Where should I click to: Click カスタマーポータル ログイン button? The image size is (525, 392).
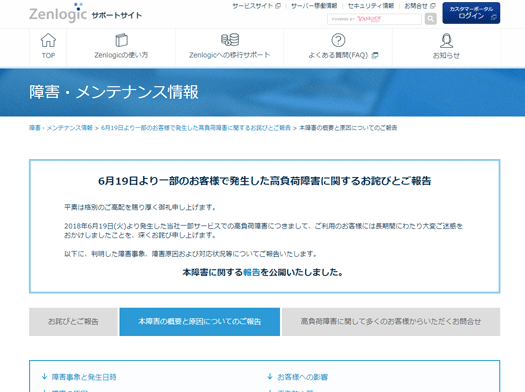[471, 13]
